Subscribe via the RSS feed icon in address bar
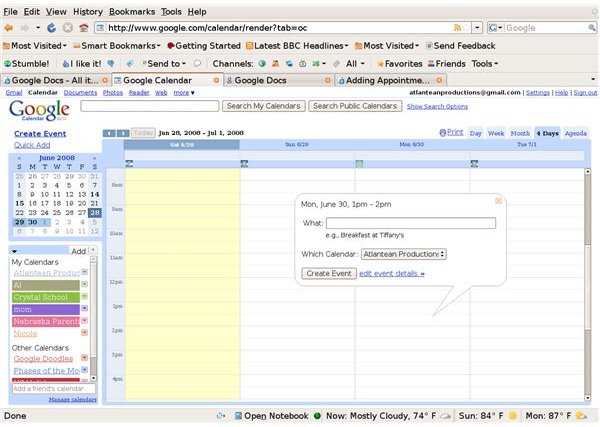 [457, 28]
